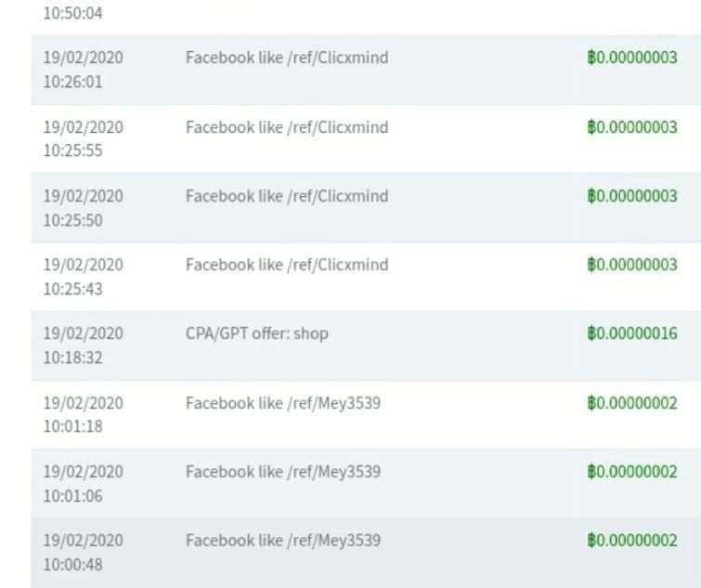Open the Facebook like entry logged at 10:25:55

[x=287, y=127]
